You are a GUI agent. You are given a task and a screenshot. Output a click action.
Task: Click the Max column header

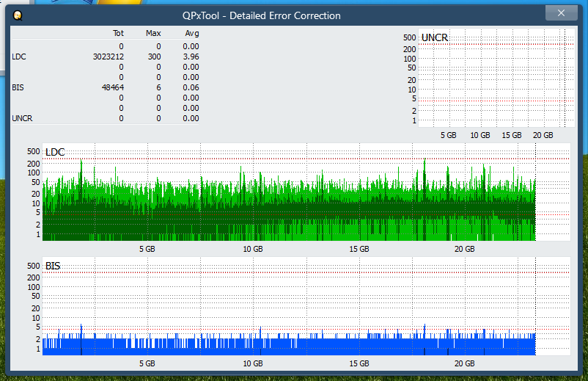(x=153, y=33)
